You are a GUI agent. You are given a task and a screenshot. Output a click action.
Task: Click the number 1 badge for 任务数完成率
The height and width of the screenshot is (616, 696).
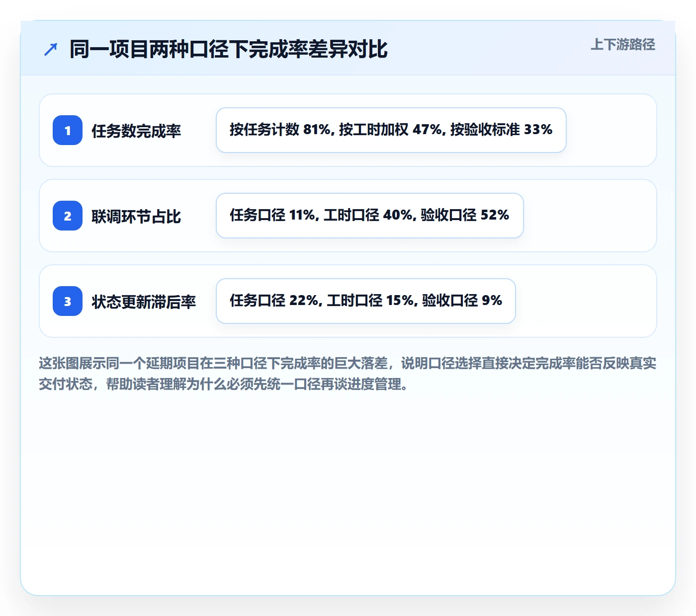click(68, 130)
